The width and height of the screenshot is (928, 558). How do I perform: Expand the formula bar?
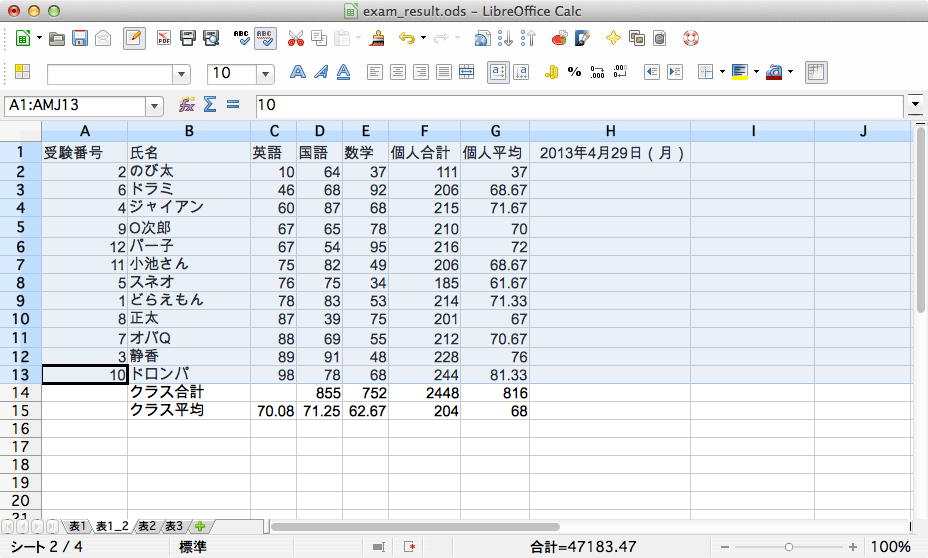pos(916,104)
